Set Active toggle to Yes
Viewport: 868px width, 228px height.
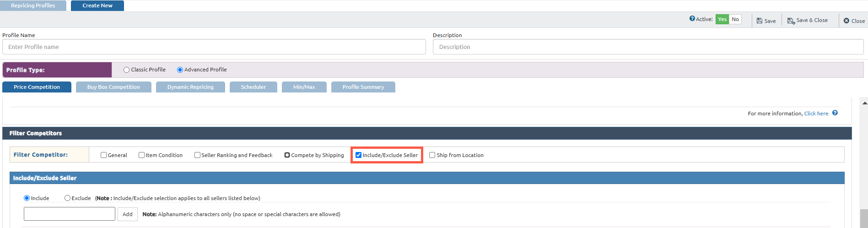tap(722, 19)
